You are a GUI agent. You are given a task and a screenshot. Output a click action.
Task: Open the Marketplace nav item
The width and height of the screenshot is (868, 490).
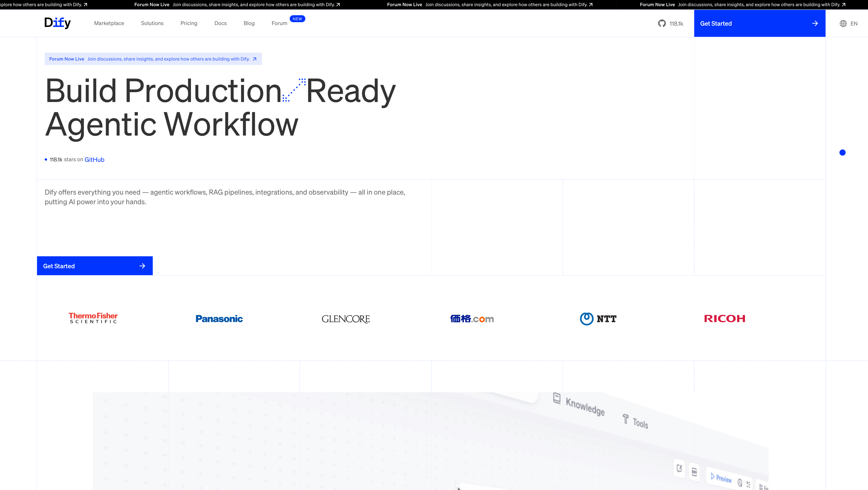109,23
